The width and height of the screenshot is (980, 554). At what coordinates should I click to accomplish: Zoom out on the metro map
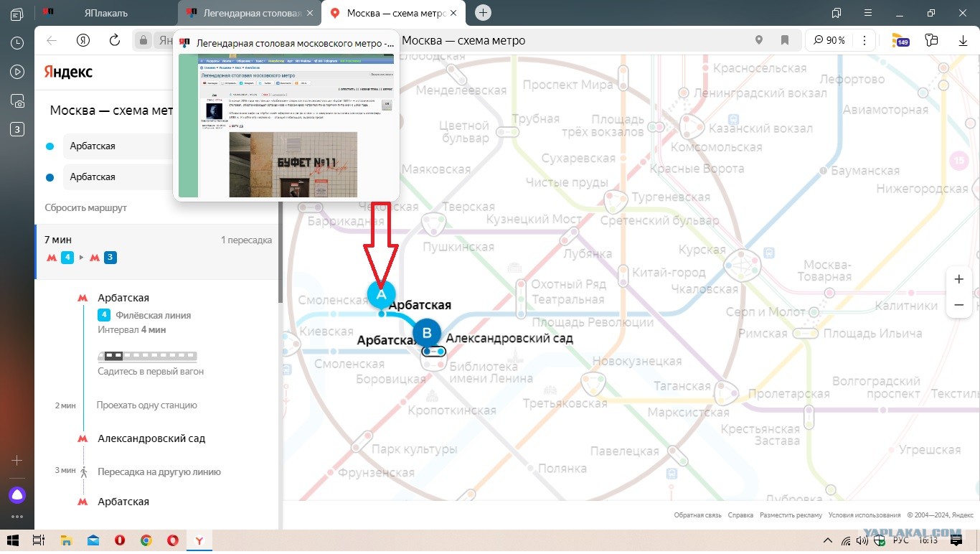(x=958, y=305)
